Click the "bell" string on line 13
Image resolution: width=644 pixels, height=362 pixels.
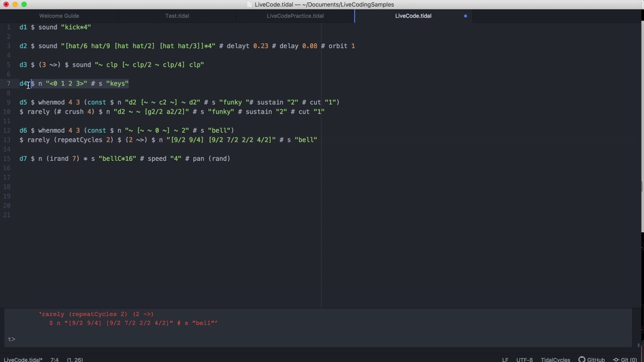point(306,140)
